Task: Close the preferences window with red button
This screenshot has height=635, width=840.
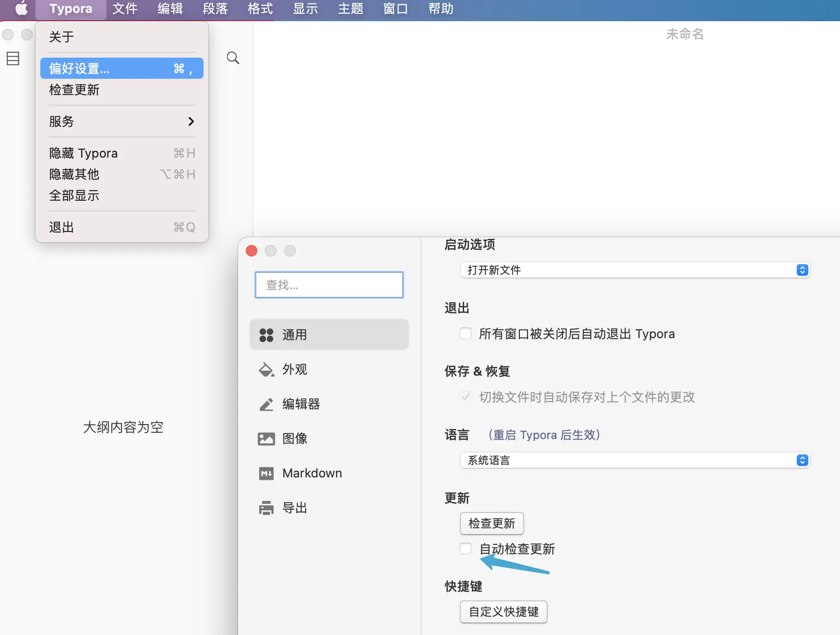Action: [x=252, y=251]
